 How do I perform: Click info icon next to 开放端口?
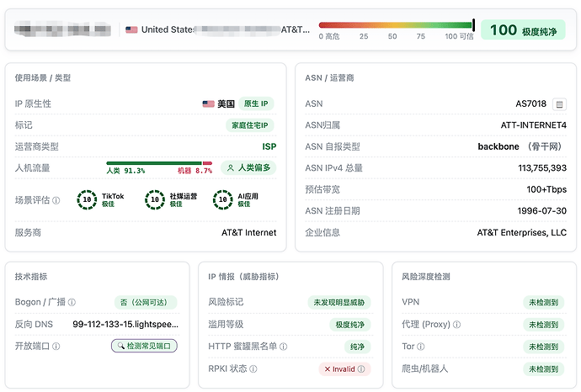click(56, 346)
